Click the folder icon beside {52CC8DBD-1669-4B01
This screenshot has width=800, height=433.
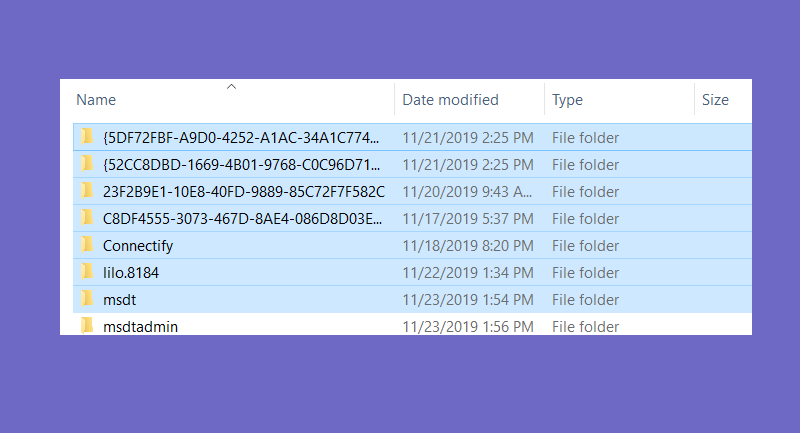point(87,164)
